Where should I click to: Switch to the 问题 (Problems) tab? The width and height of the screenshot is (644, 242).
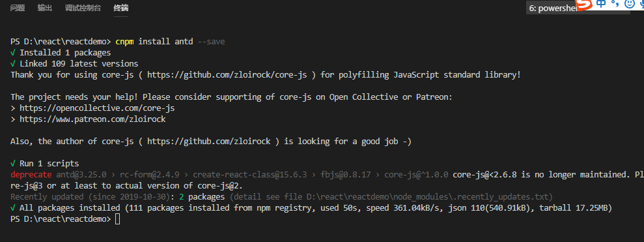pyautogui.click(x=17, y=8)
